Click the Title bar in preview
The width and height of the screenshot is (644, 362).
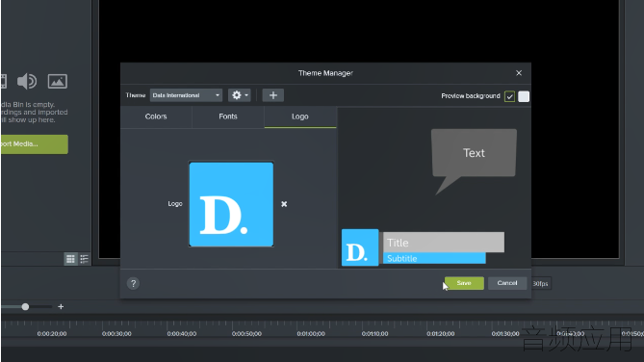tap(444, 243)
